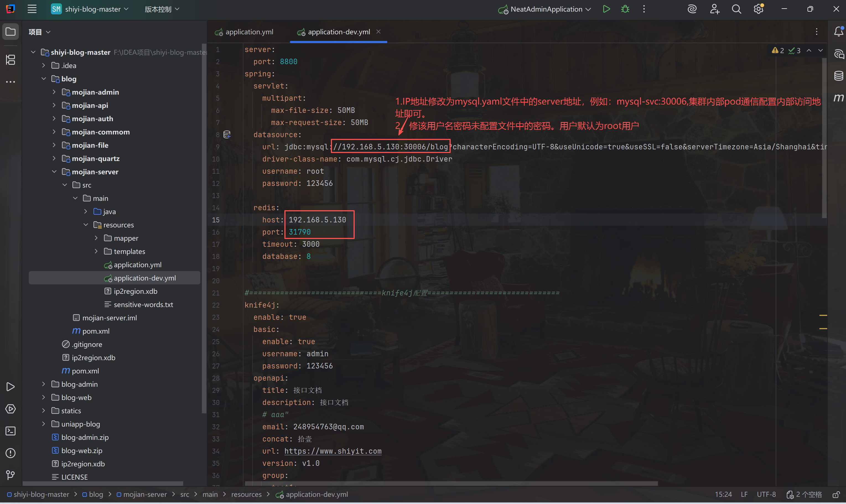Open IDE settings gear icon

point(758,9)
